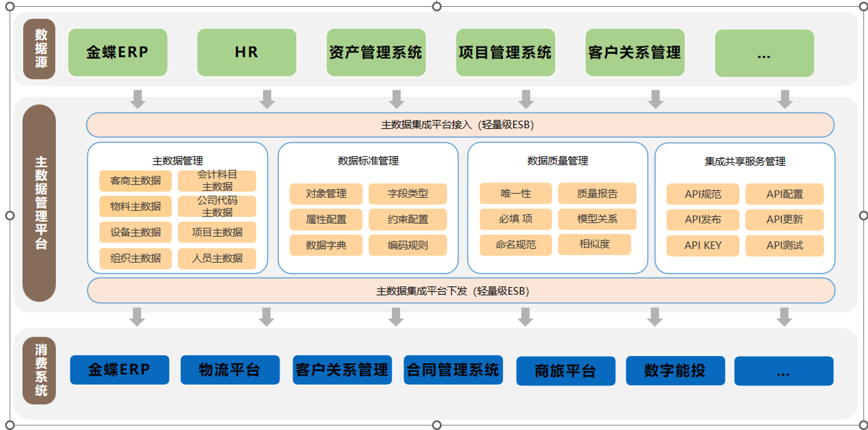Click the top-center resize handle of the image
This screenshot has height=430, width=868.
point(437,6)
